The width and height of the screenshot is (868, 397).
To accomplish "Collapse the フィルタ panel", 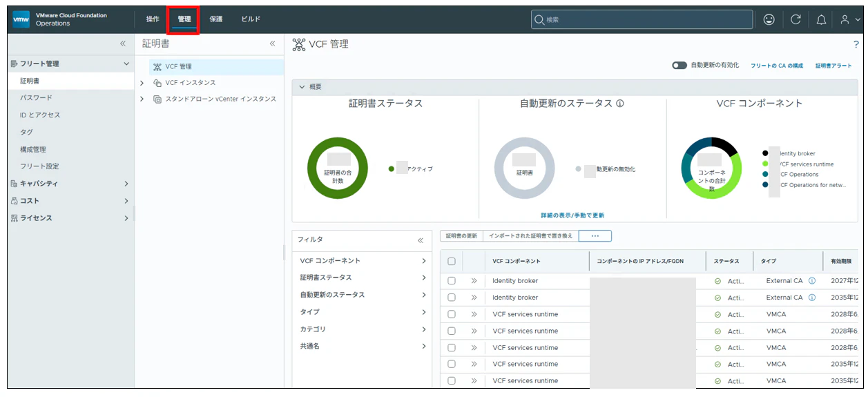I will [421, 240].
